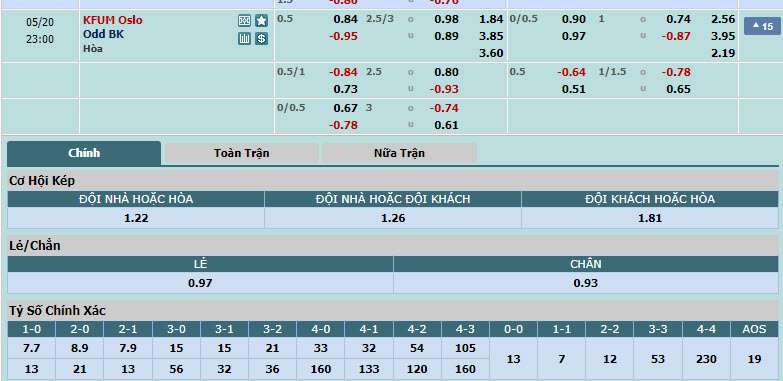Image resolution: width=783 pixels, height=381 pixels.
Task: Pick home handicap 0.5 odds 0.84
Action: click(346, 19)
